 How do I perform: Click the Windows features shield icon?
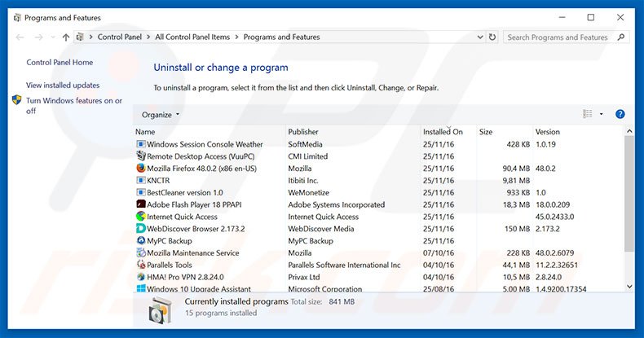tap(17, 100)
